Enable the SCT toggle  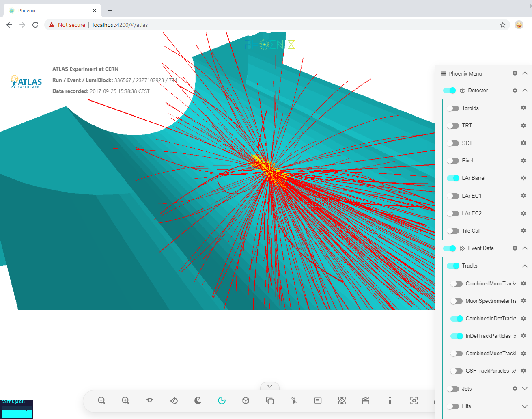point(453,143)
